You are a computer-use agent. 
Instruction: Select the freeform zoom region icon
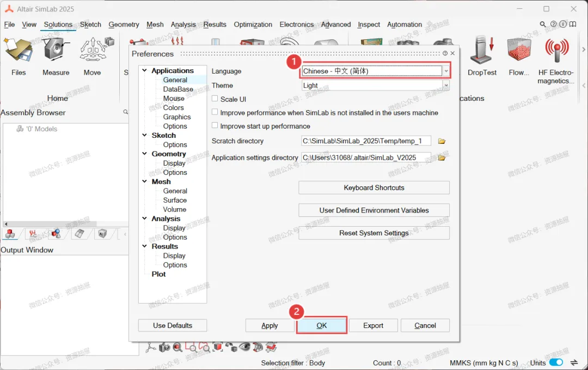pos(204,347)
